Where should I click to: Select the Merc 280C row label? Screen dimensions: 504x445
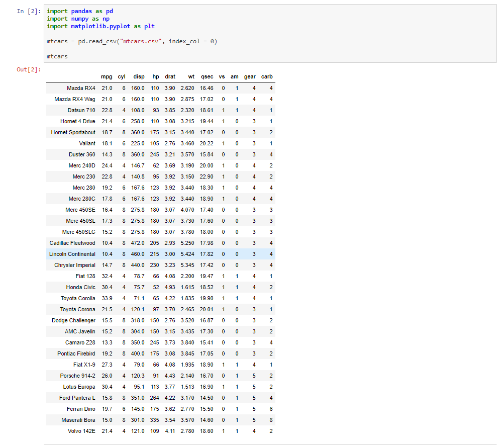[82, 199]
